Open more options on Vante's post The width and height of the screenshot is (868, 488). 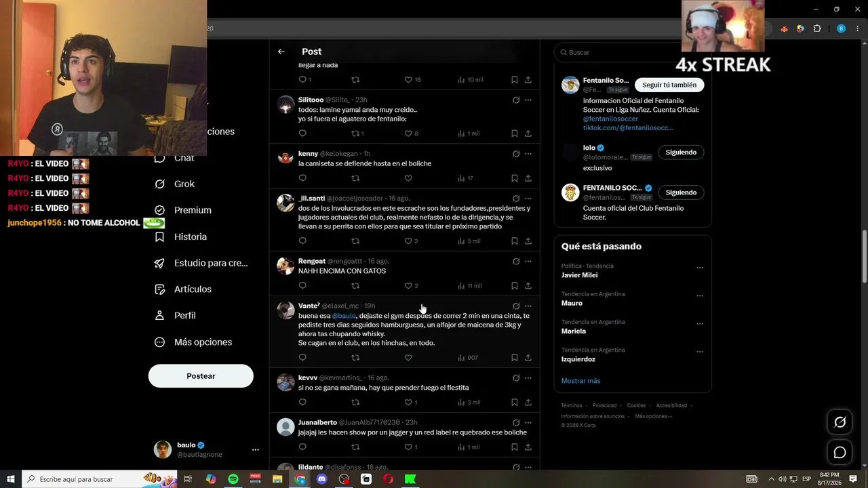528,306
